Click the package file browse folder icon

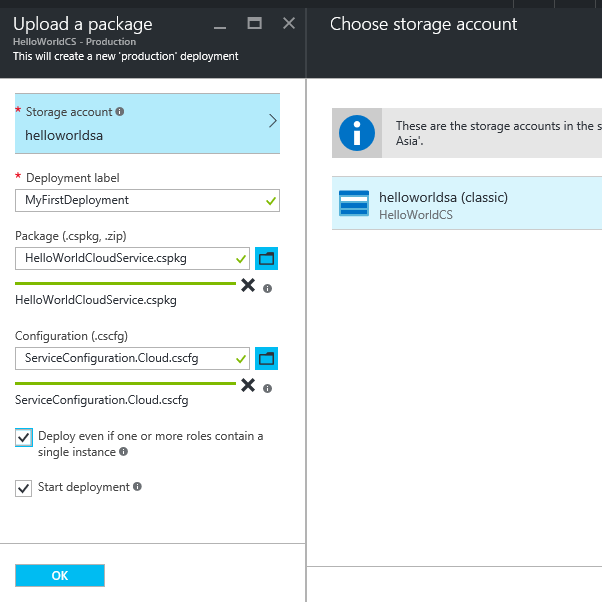pos(267,259)
